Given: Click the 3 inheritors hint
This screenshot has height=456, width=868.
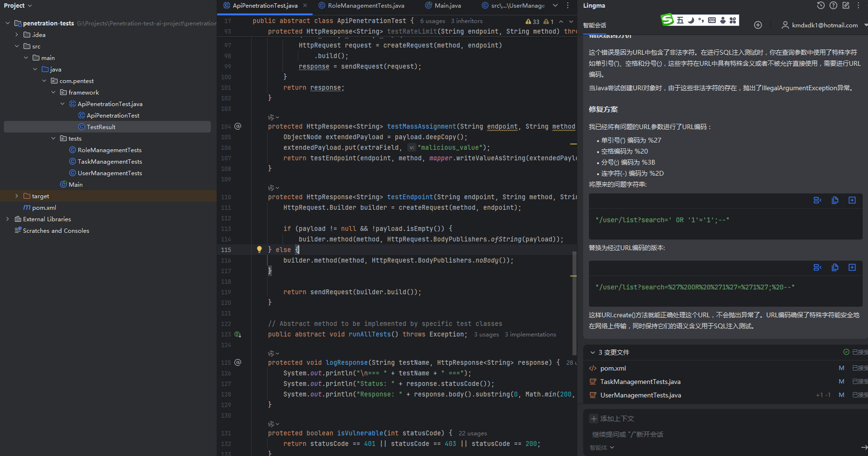Looking at the screenshot, I should (x=466, y=21).
